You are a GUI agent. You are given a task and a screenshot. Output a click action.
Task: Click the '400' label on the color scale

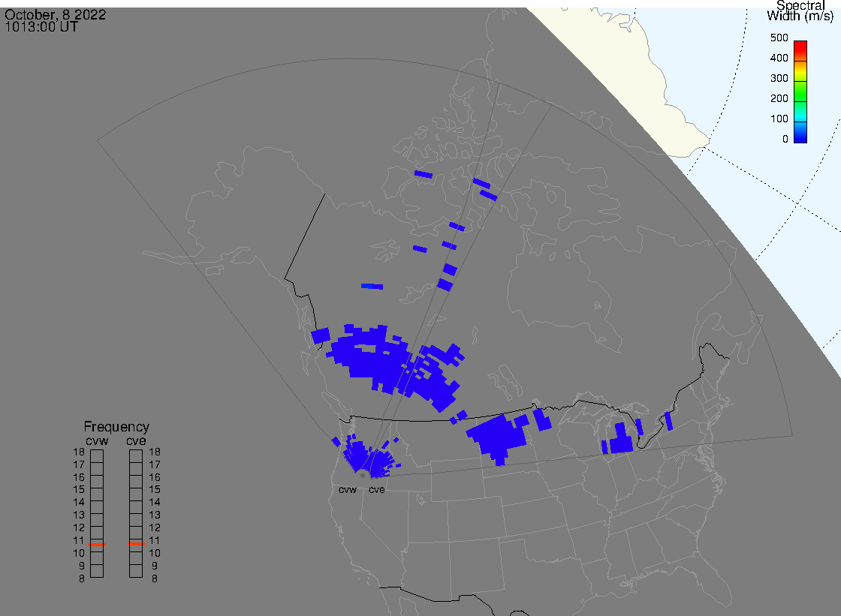click(779, 58)
